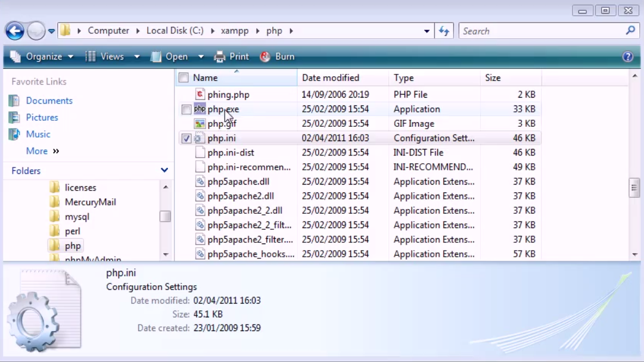Select php folder in tree

[x=73, y=246]
